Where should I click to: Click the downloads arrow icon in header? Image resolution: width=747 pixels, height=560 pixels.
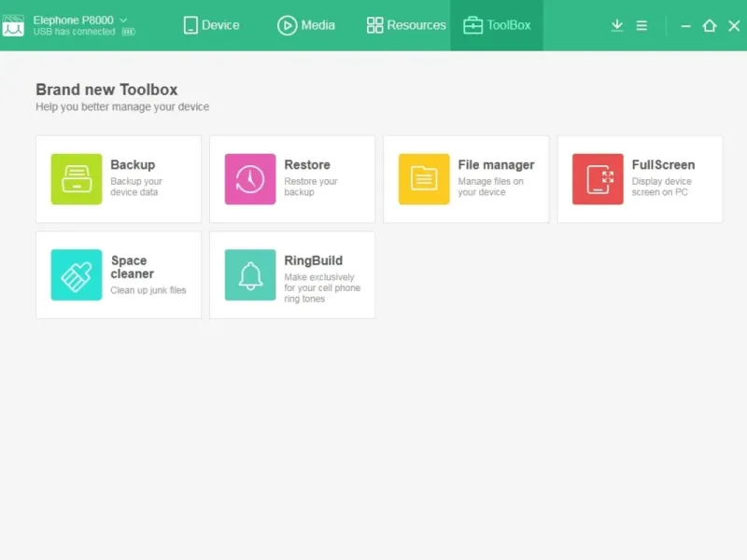(x=617, y=25)
